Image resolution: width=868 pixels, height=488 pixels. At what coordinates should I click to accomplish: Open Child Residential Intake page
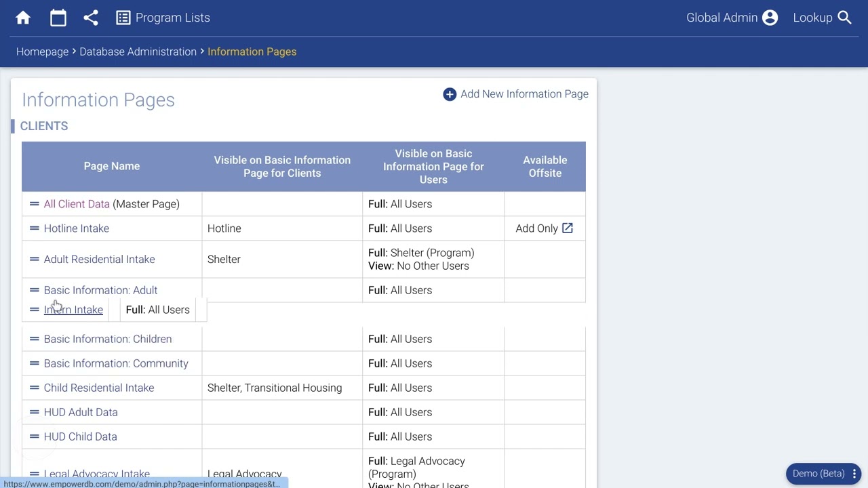pos(99,388)
